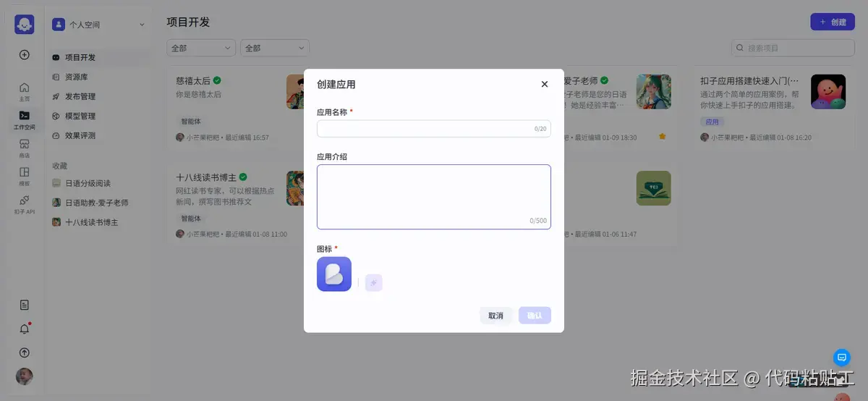This screenshot has height=401, width=868.
Task: Expand the 个人空间 workspace dropdown
Action: [142, 25]
